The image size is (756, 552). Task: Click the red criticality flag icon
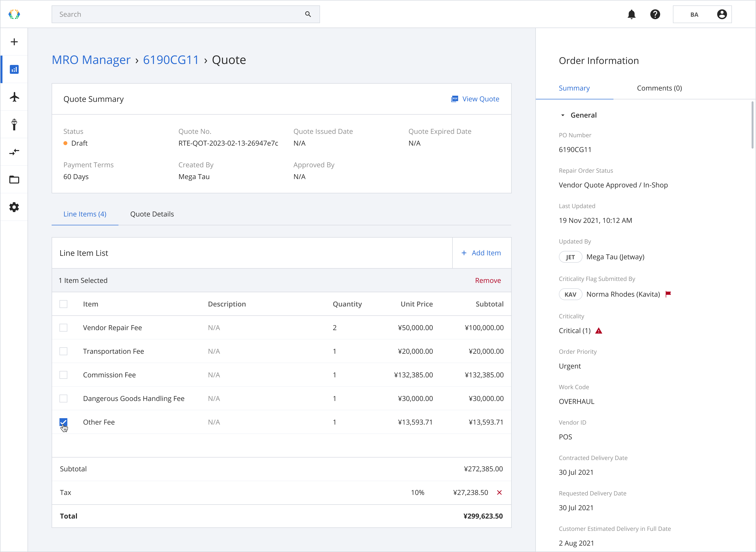coord(668,294)
